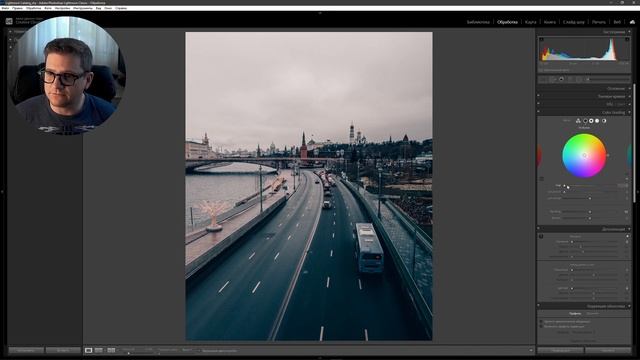Click the Color Grading balance slider
Image resolution: width=640 pixels, height=360 pixels.
590,218
